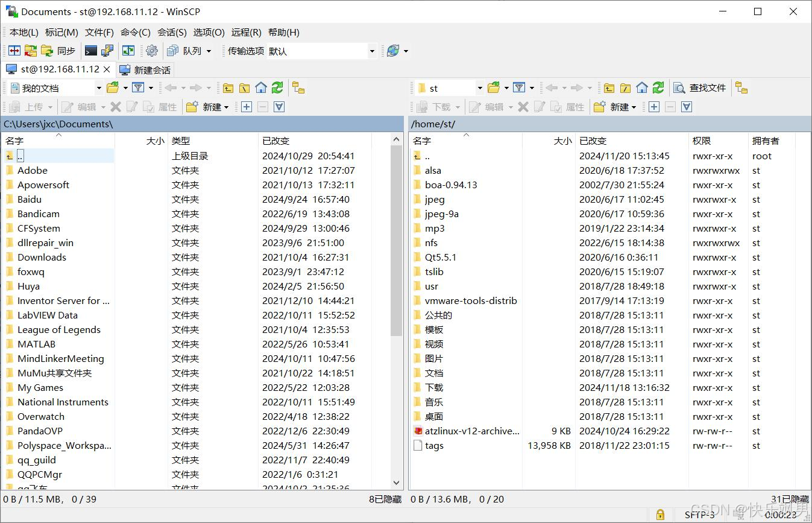Screen dimensions: 812x523
Task: Click the local panel invert selection icon
Action: (279, 107)
